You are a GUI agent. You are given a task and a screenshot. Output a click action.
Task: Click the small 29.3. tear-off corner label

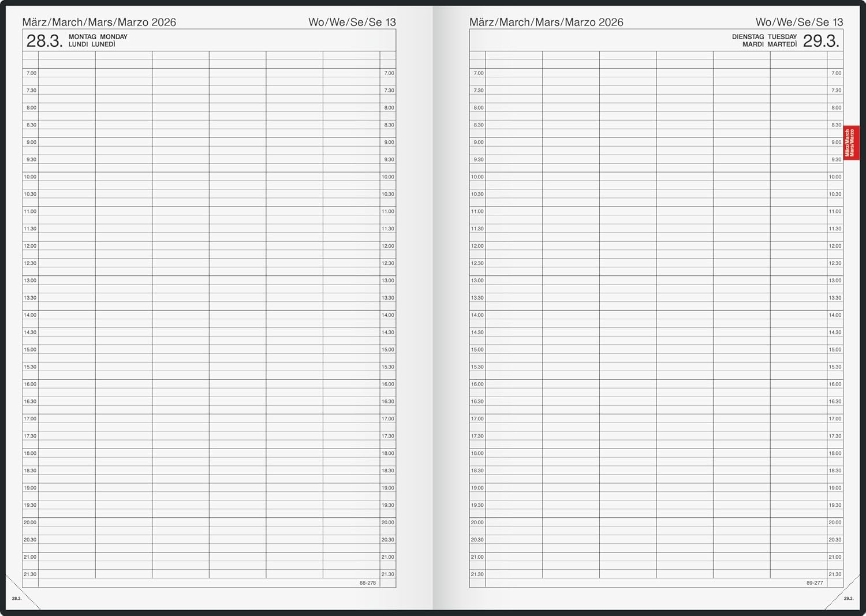tap(848, 599)
